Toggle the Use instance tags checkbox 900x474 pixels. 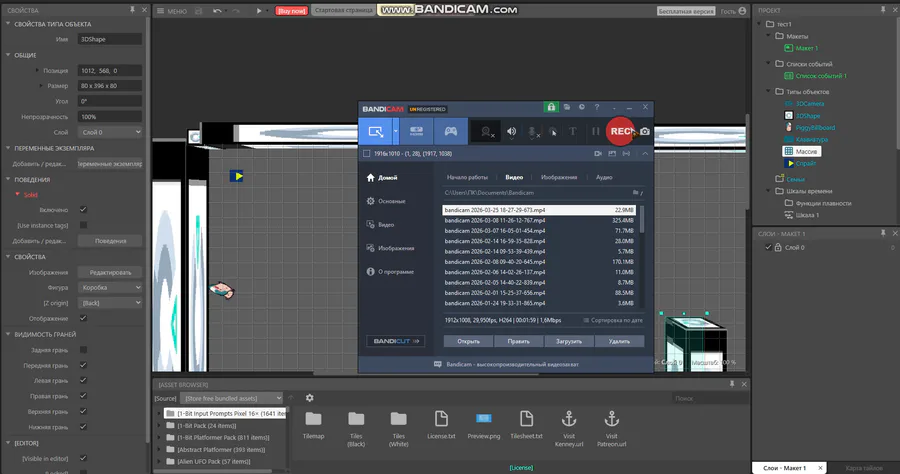click(83, 225)
